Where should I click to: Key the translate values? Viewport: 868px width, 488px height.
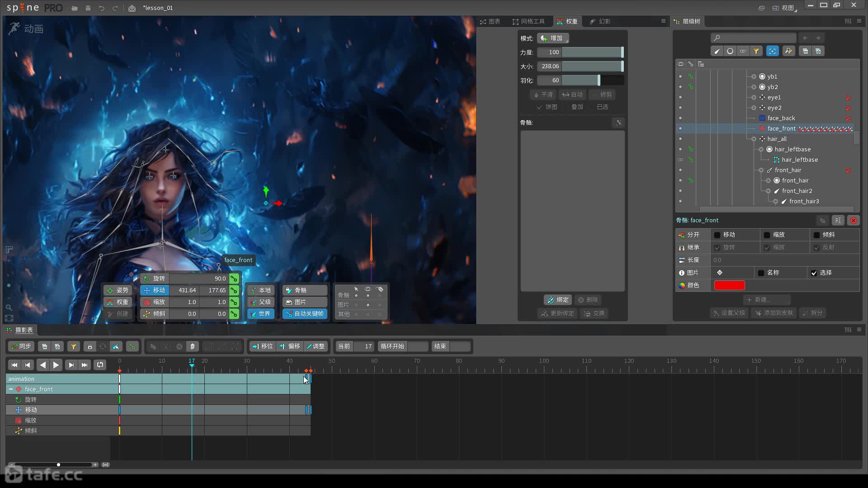pyautogui.click(x=234, y=291)
